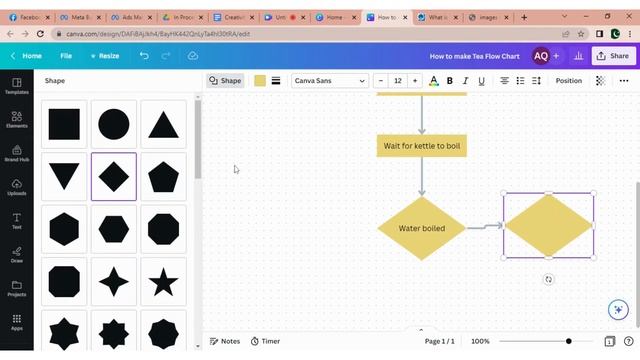Pick the circle shape

(114, 124)
